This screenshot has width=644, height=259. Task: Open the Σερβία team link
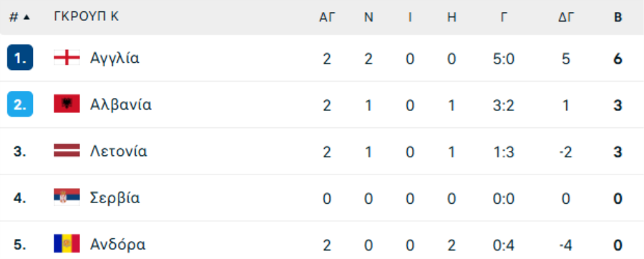point(115,198)
